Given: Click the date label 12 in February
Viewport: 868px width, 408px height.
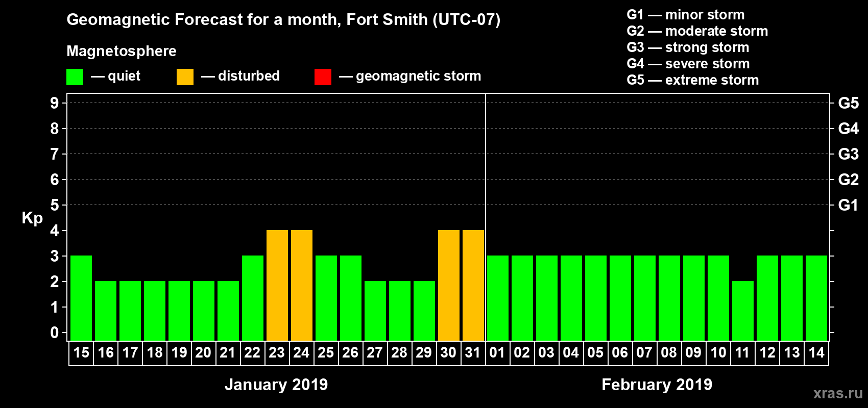Looking at the screenshot, I should click(767, 353).
